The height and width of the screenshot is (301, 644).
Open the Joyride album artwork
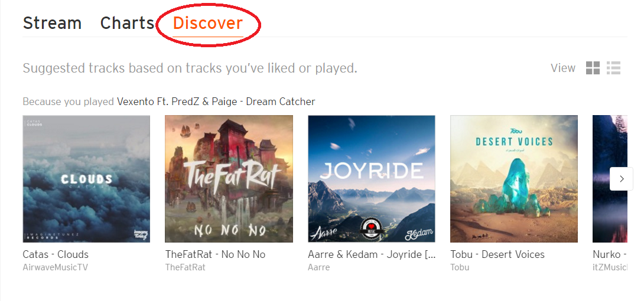(x=372, y=178)
